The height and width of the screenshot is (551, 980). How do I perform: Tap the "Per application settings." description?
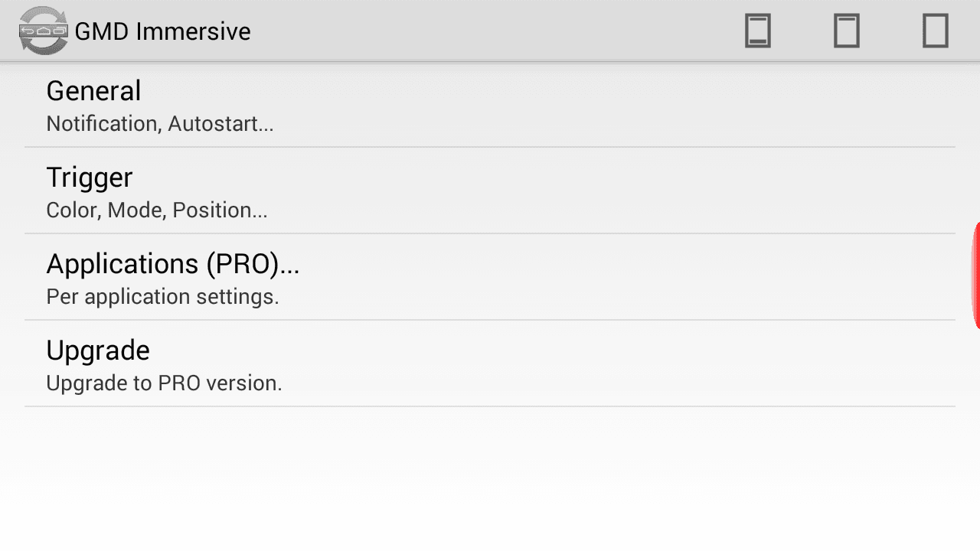(x=162, y=297)
